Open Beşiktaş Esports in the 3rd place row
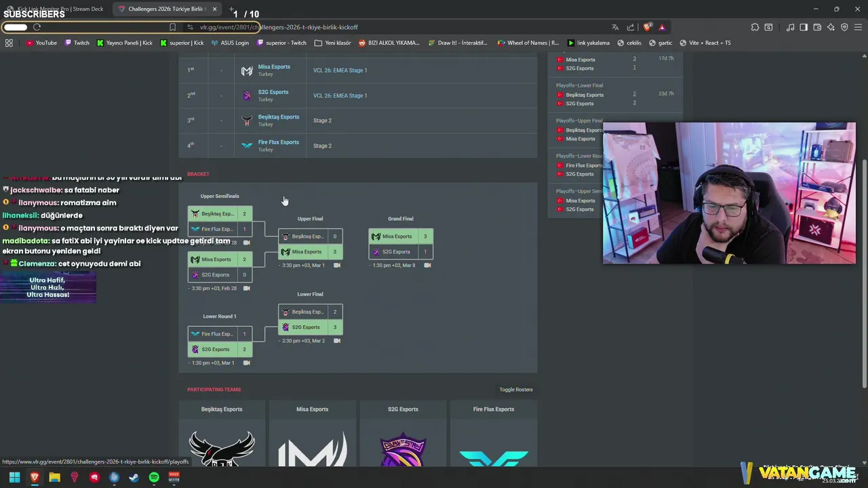The image size is (868, 488). pyautogui.click(x=279, y=117)
